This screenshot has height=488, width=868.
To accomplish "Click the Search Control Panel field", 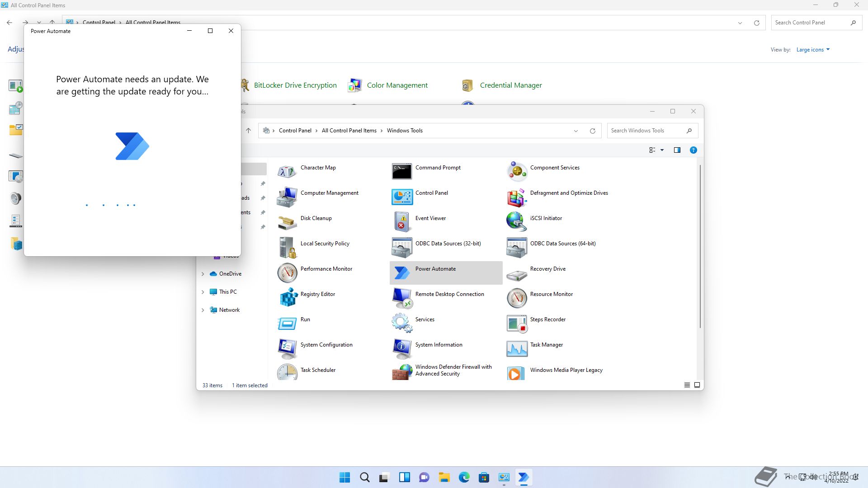I will (816, 23).
